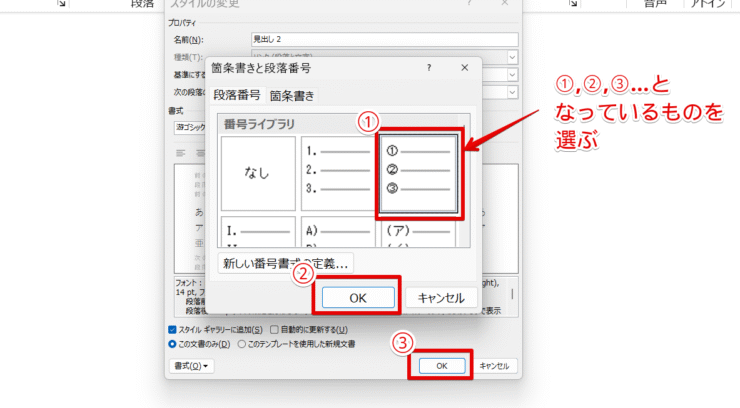Toggle スタイル ギャラリーに追加 checkbox

click(172, 330)
